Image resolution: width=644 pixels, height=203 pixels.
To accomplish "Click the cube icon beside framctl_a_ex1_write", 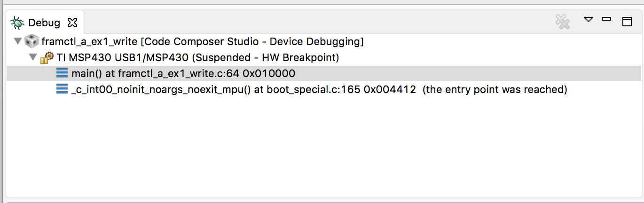I will point(31,41).
